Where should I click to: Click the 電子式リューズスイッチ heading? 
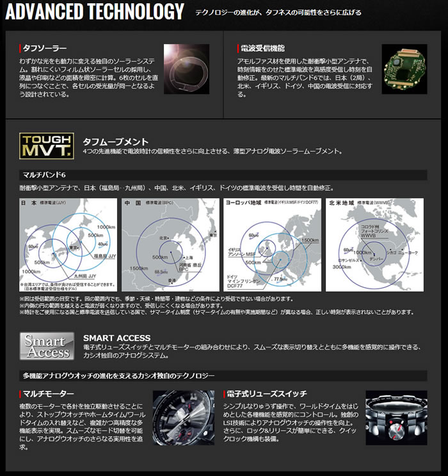point(267,393)
